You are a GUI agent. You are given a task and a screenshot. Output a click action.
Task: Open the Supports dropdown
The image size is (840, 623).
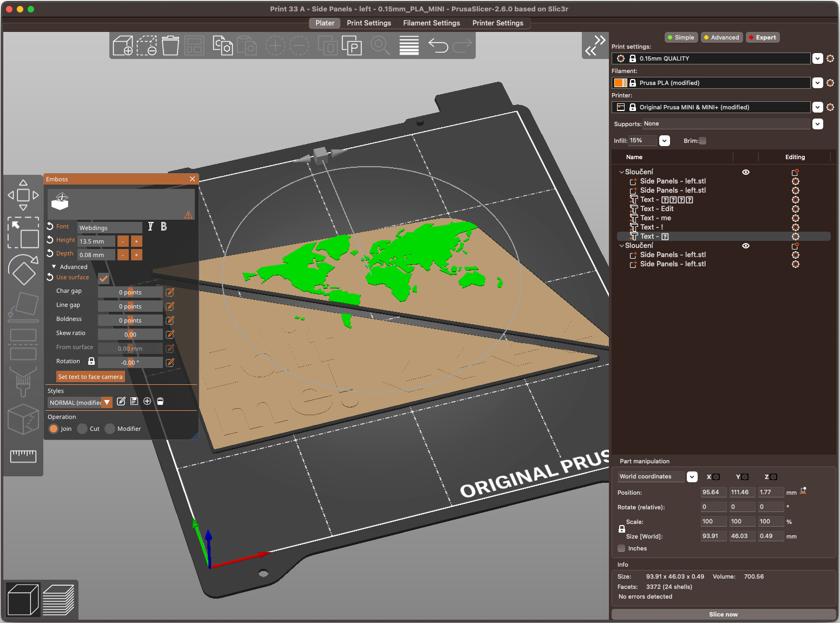(x=817, y=124)
